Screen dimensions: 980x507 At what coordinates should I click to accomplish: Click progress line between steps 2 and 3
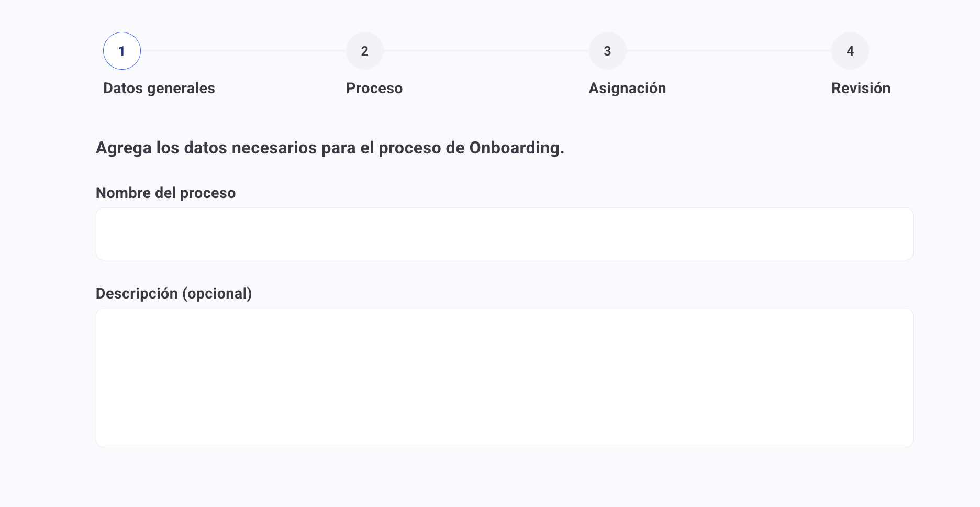486,51
